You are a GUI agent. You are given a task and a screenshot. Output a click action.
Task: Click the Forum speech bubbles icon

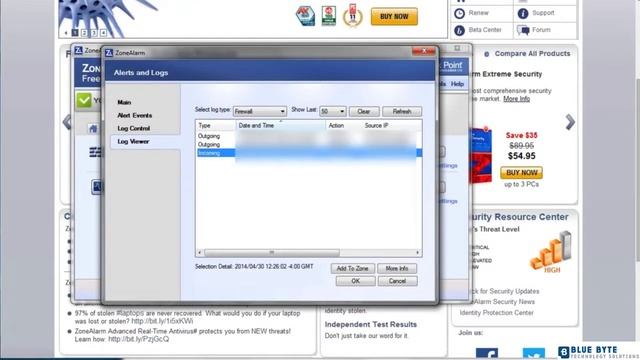(523, 30)
